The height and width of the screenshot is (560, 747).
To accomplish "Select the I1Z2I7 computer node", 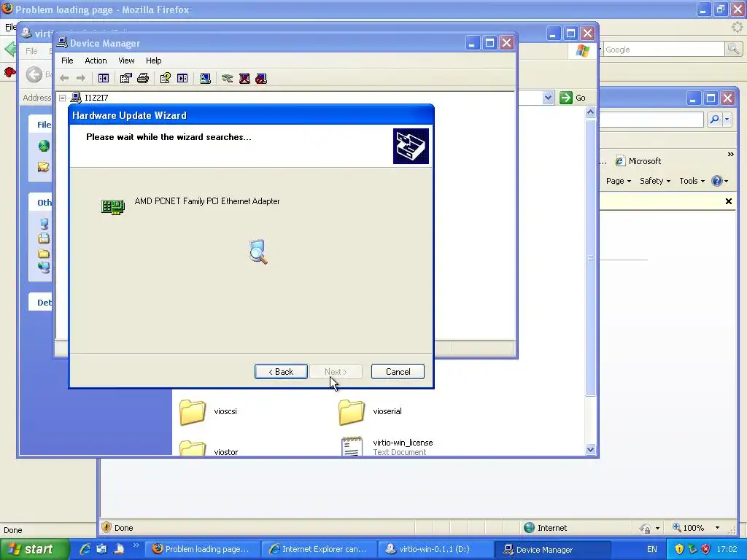I will click(x=96, y=98).
